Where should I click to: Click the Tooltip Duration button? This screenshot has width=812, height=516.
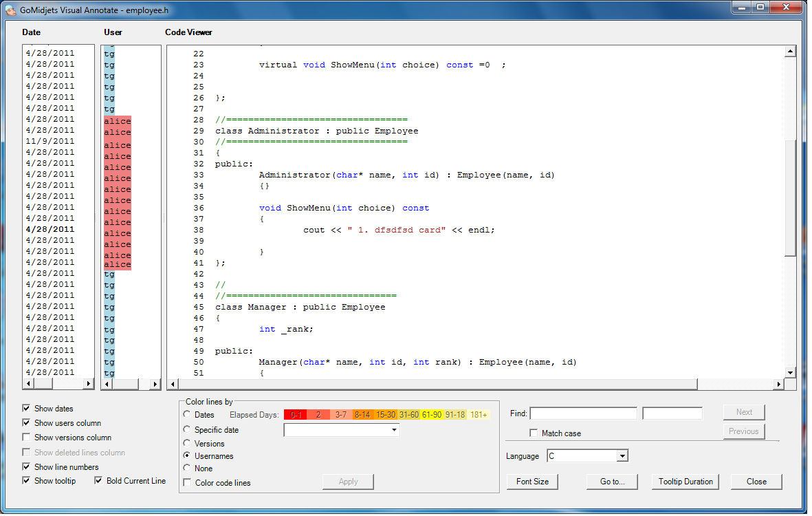(685, 482)
